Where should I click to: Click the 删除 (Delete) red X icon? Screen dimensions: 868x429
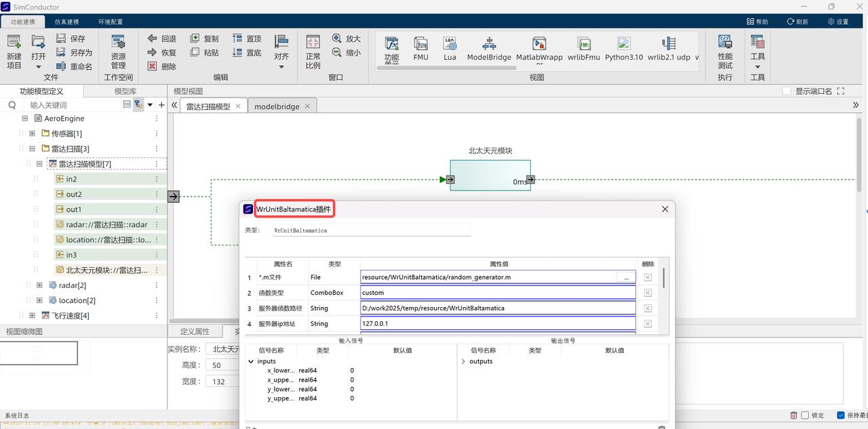[x=153, y=66]
